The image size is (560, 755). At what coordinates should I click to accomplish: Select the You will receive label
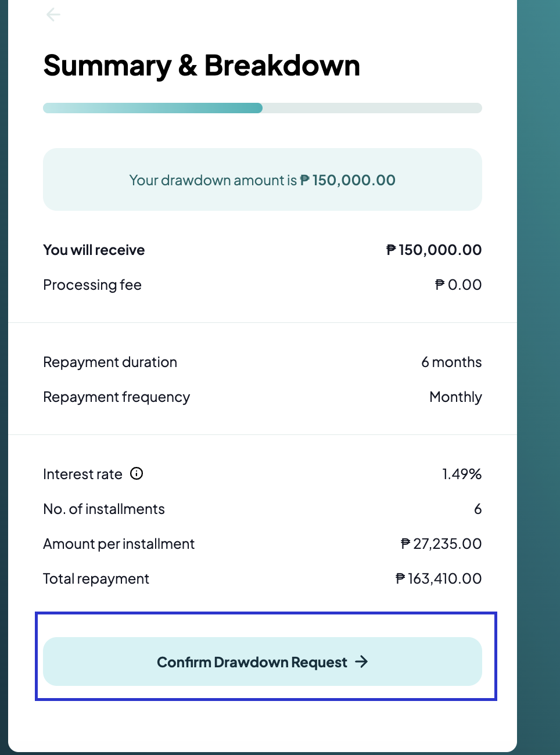coord(94,250)
